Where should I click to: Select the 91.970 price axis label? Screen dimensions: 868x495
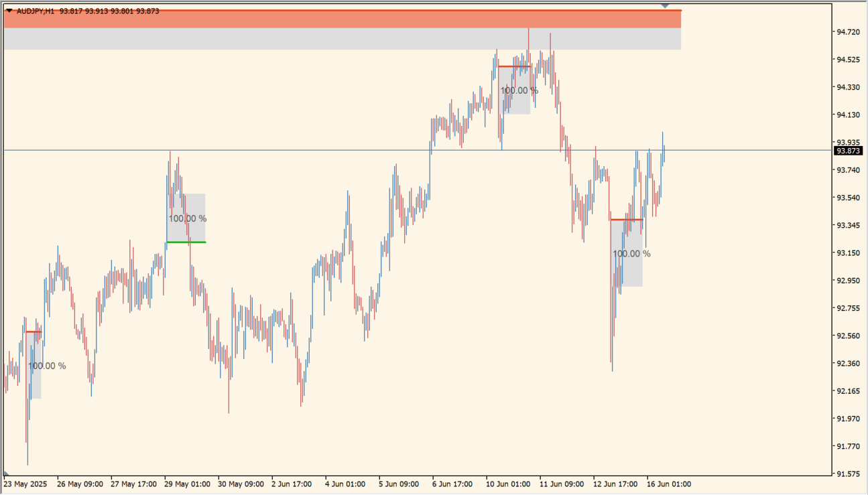[x=848, y=419]
